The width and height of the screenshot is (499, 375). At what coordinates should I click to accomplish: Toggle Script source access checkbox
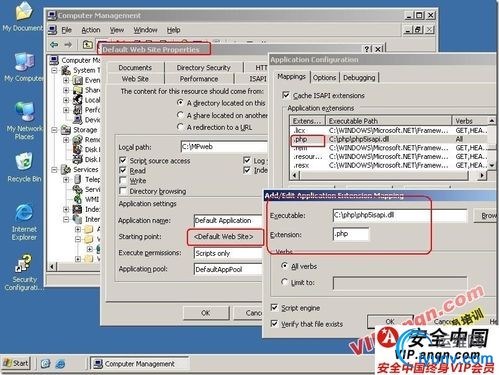tap(123, 160)
